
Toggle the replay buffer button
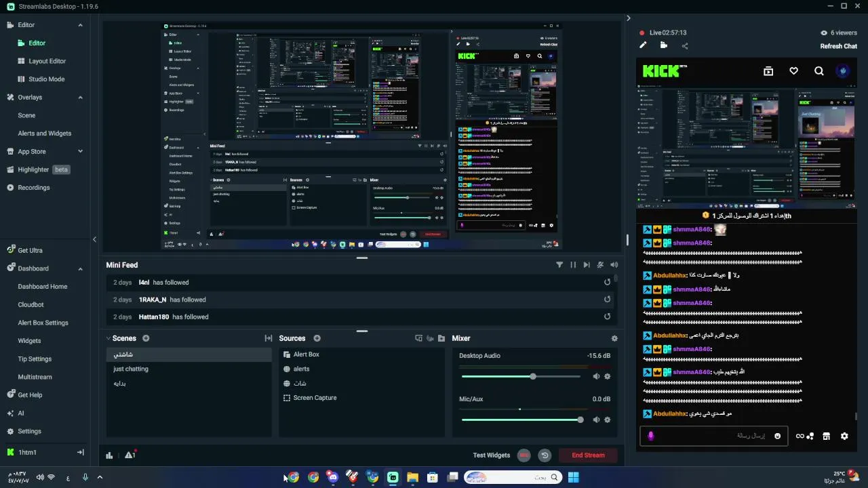pos(544,455)
